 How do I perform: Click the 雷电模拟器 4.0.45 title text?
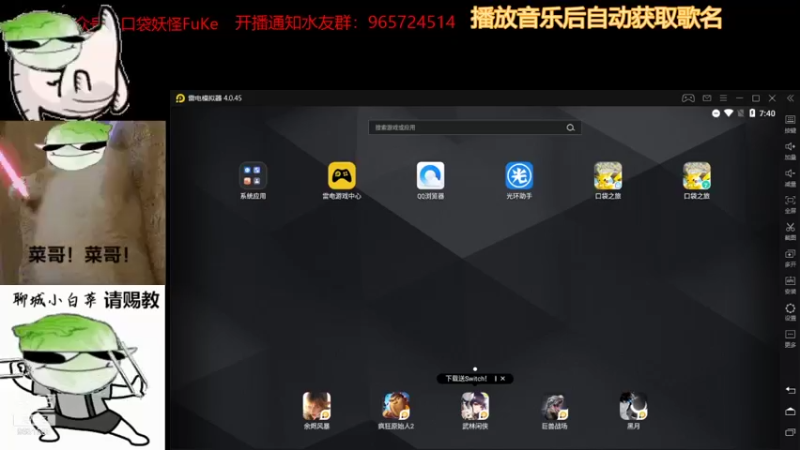coord(215,98)
